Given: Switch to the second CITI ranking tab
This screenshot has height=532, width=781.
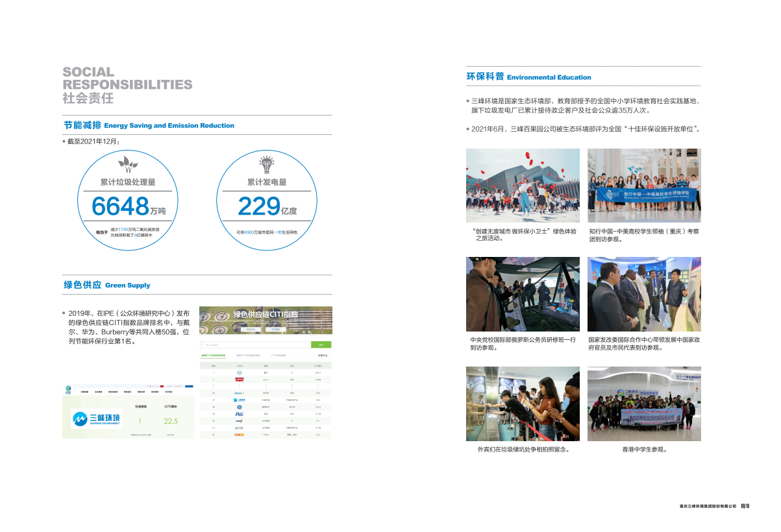Looking at the screenshot, I should 248,356.
